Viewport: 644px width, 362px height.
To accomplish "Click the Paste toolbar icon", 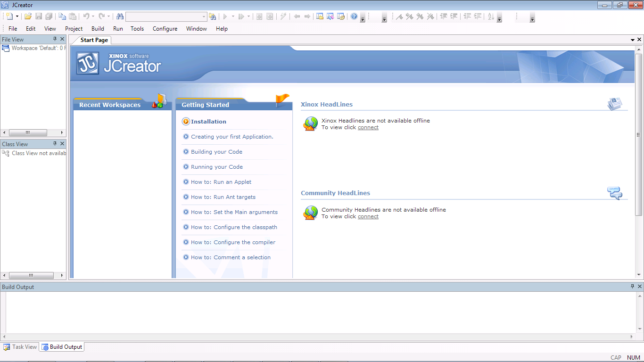I will (73, 16).
